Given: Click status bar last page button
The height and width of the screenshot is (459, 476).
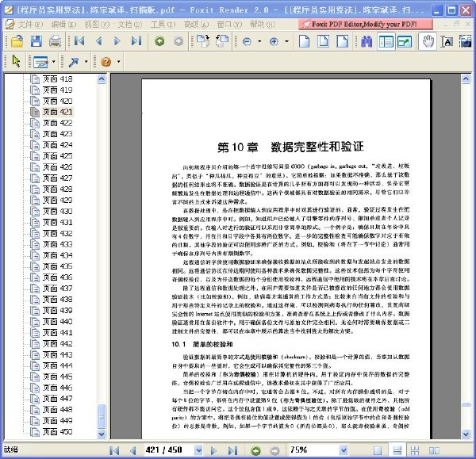Looking at the screenshot, I should [232, 450].
